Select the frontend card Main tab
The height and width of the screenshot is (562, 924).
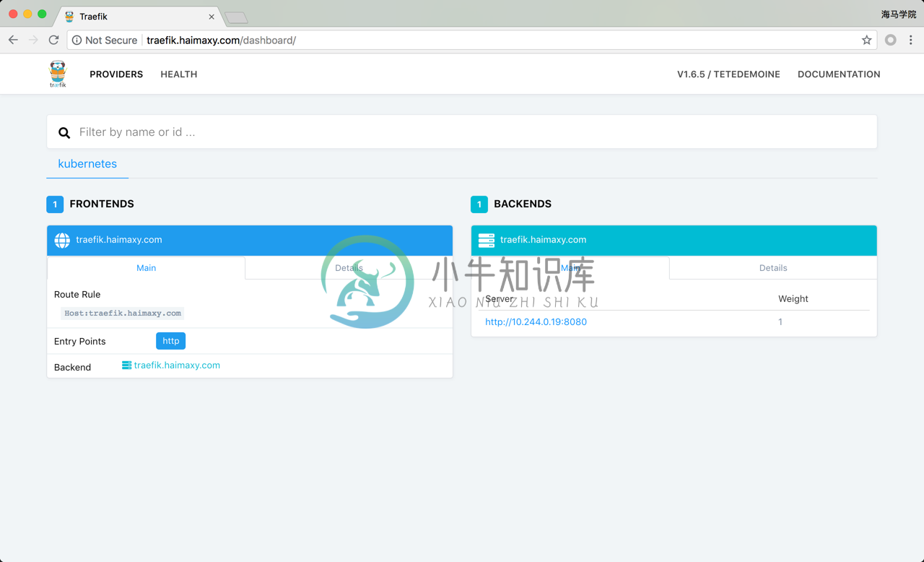147,268
